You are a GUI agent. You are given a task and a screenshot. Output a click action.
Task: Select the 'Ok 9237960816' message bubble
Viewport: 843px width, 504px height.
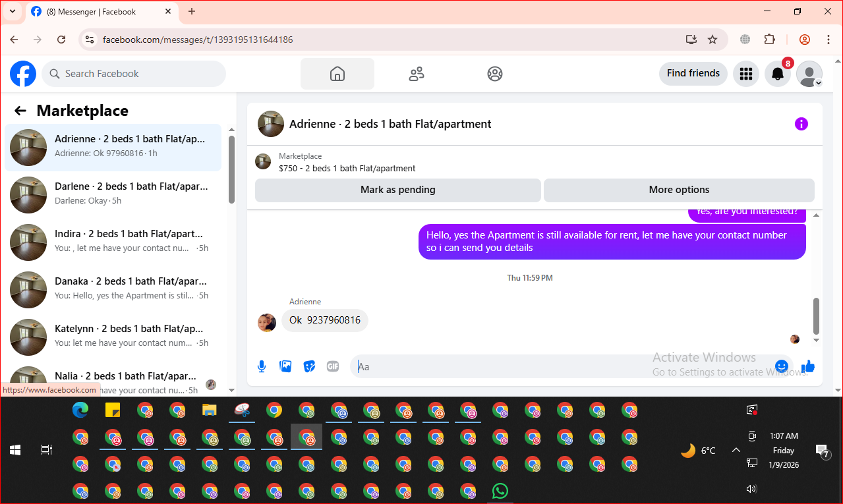click(325, 320)
